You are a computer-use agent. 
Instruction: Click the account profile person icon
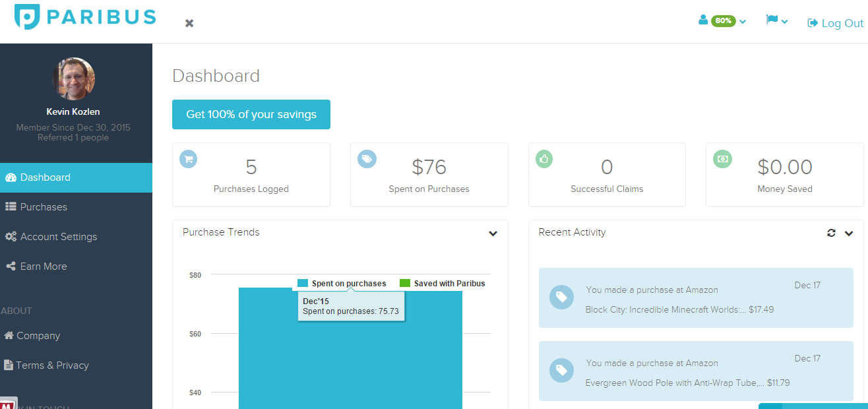click(x=701, y=20)
